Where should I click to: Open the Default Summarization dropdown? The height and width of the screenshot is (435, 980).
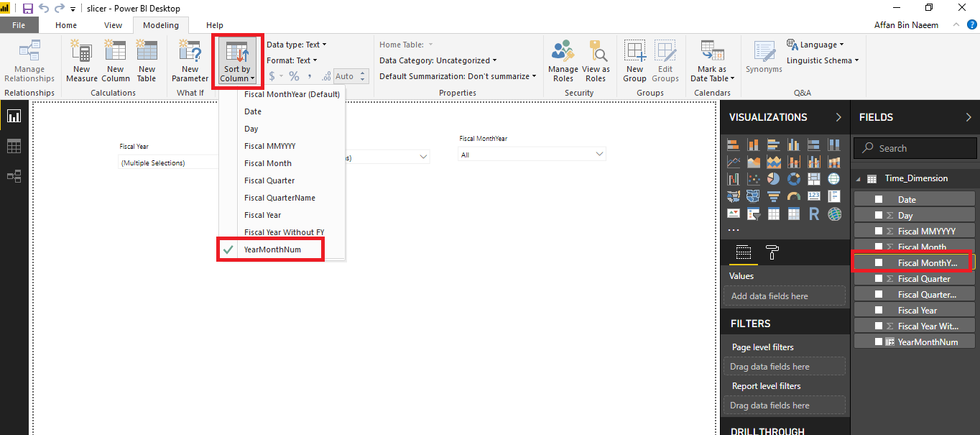click(458, 76)
